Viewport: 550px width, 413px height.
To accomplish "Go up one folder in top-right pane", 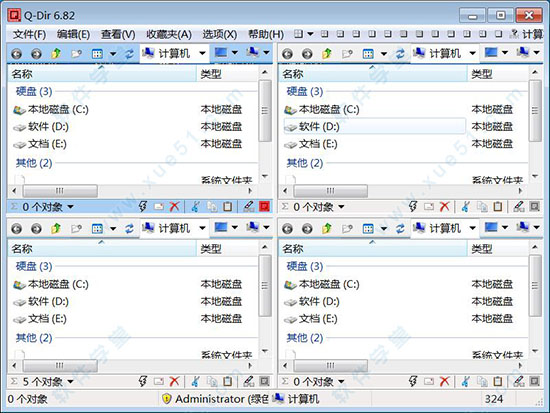I will click(x=327, y=53).
